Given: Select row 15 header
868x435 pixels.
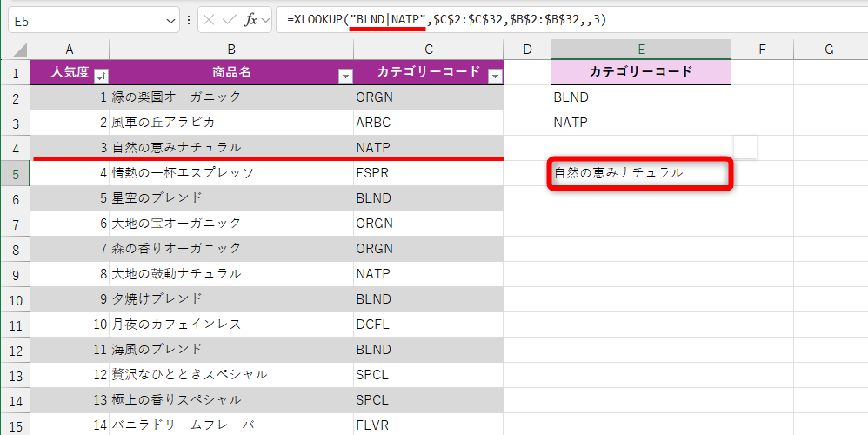Looking at the screenshot, I should coord(15,426).
